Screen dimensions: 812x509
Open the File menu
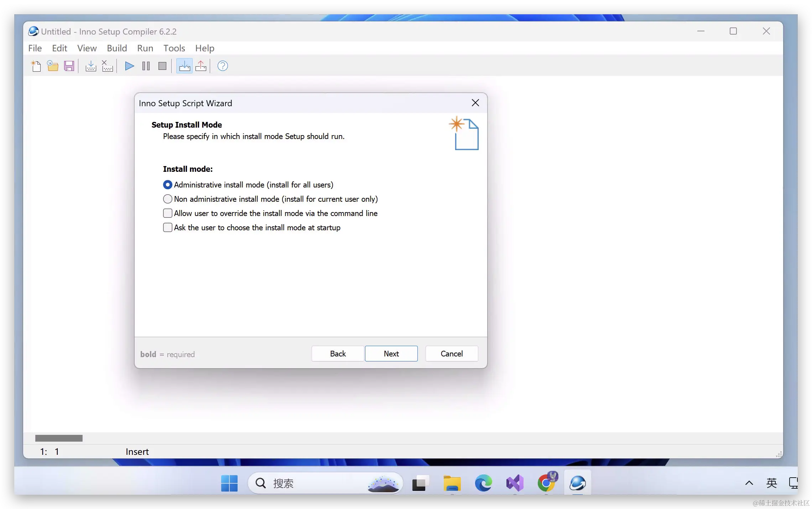pyautogui.click(x=35, y=48)
